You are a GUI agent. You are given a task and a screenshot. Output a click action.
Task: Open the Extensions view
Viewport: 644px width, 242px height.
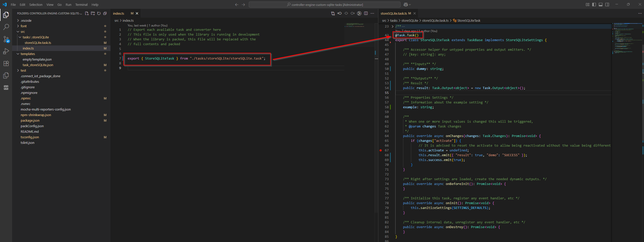6,63
